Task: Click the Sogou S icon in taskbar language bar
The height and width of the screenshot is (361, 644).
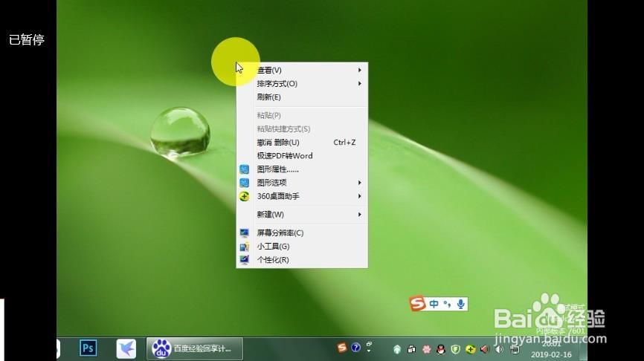Action: (x=342, y=348)
